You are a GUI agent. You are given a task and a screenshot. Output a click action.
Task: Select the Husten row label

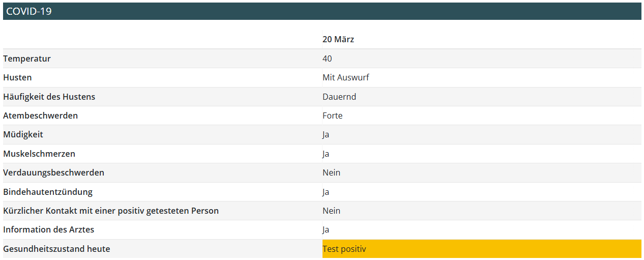(17, 77)
